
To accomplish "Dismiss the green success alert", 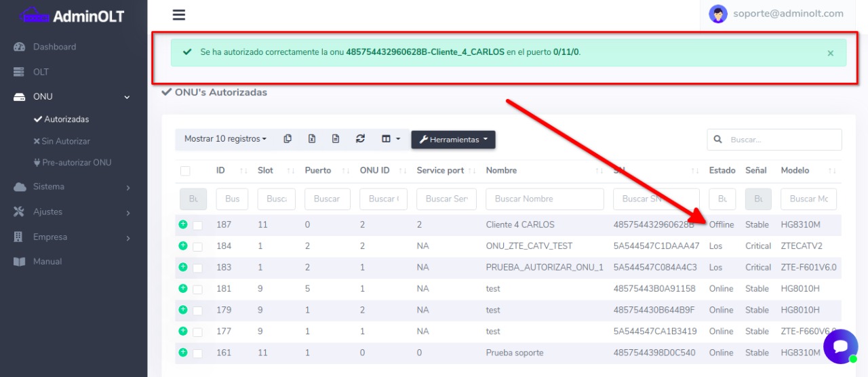I will click(x=830, y=53).
